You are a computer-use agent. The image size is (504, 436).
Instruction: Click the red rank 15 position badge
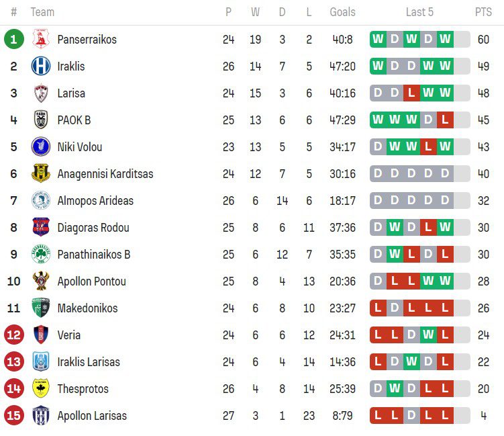point(13,416)
